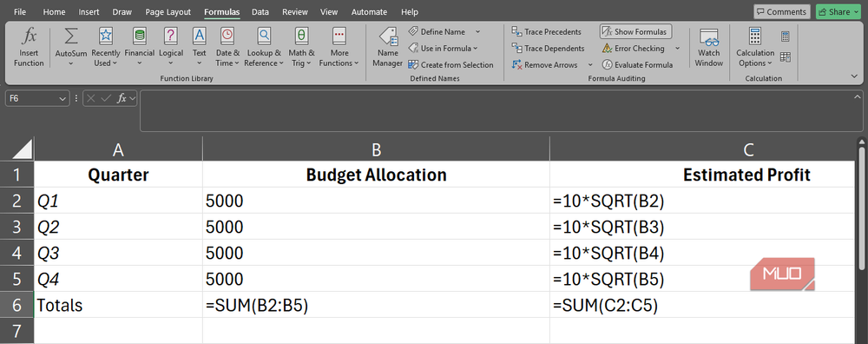Open the Logical functions icon
The height and width of the screenshot is (344, 868).
pyautogui.click(x=170, y=36)
